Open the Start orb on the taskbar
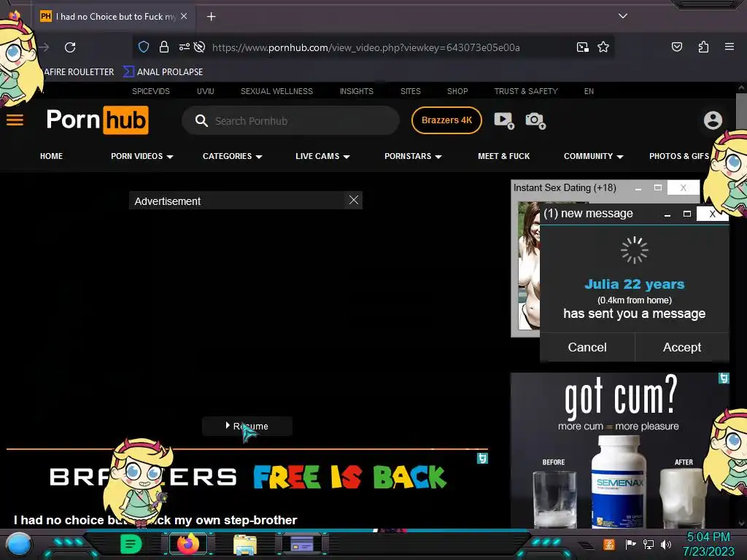This screenshot has height=560, width=747. [19, 545]
